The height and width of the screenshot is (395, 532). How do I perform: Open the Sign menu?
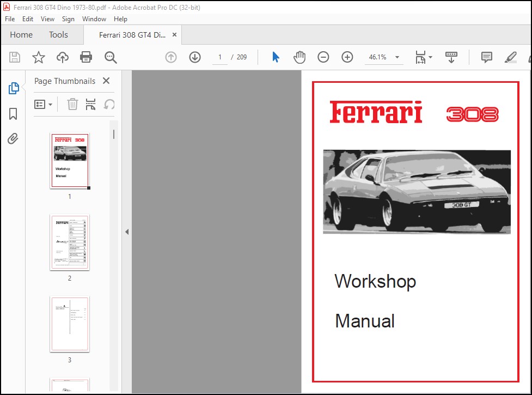point(68,19)
